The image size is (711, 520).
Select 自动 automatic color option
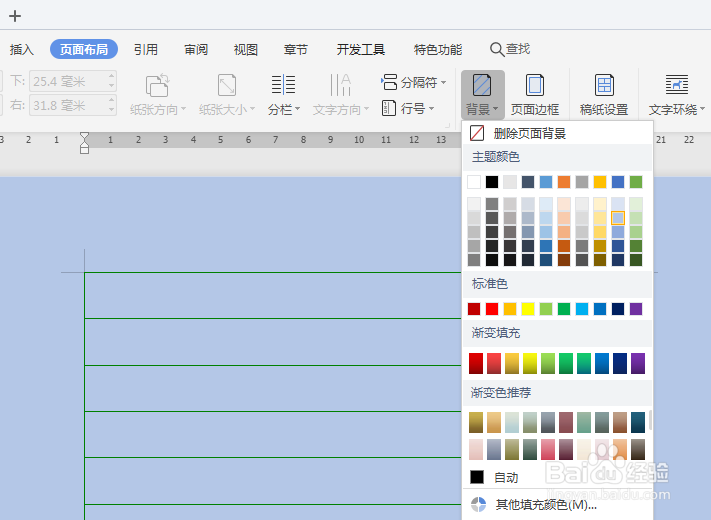[x=557, y=477]
